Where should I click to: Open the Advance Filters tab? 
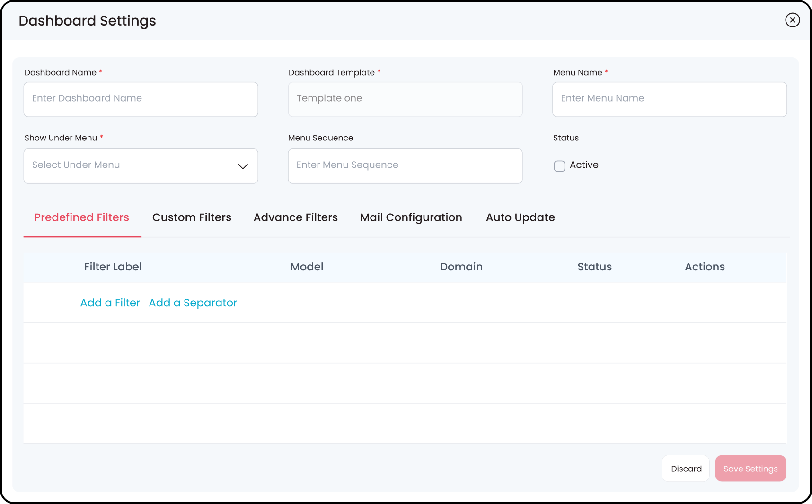click(296, 217)
